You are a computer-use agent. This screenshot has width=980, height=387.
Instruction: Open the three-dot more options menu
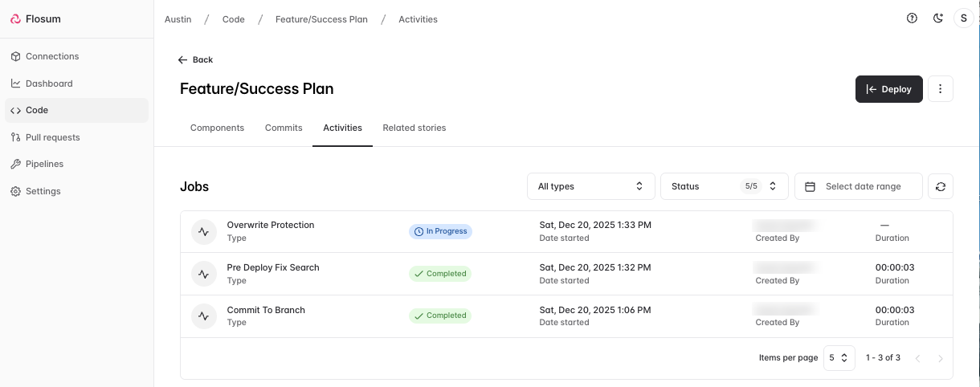pos(940,89)
